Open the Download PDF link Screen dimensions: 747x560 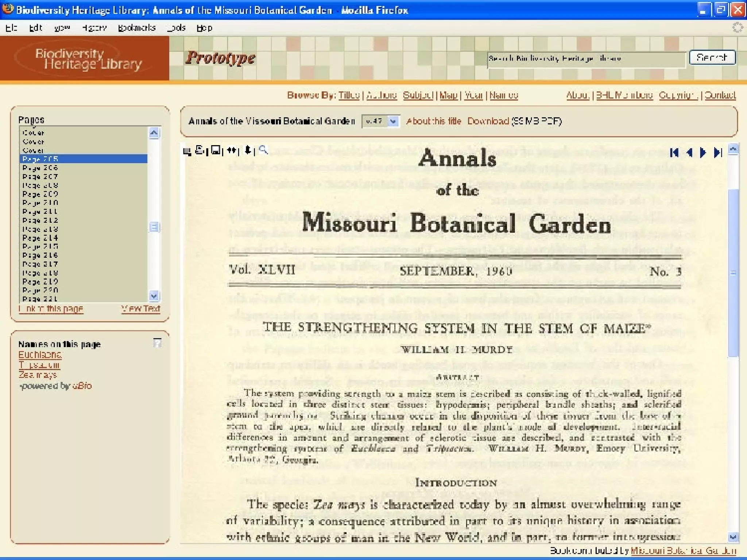488,121
